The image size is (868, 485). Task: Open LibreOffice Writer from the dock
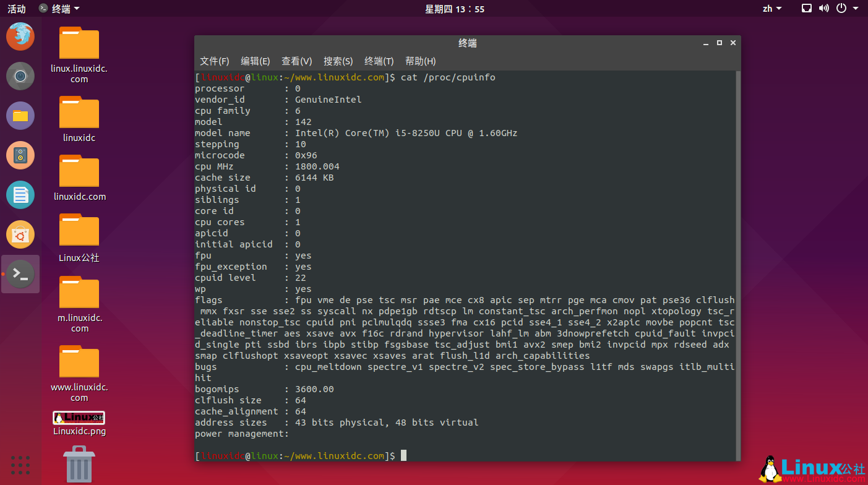pos(20,195)
